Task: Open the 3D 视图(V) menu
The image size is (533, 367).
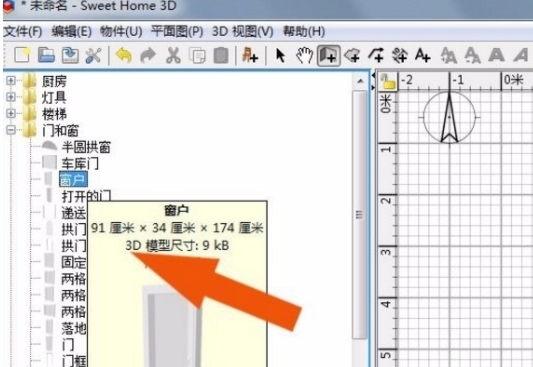Action: point(243,32)
